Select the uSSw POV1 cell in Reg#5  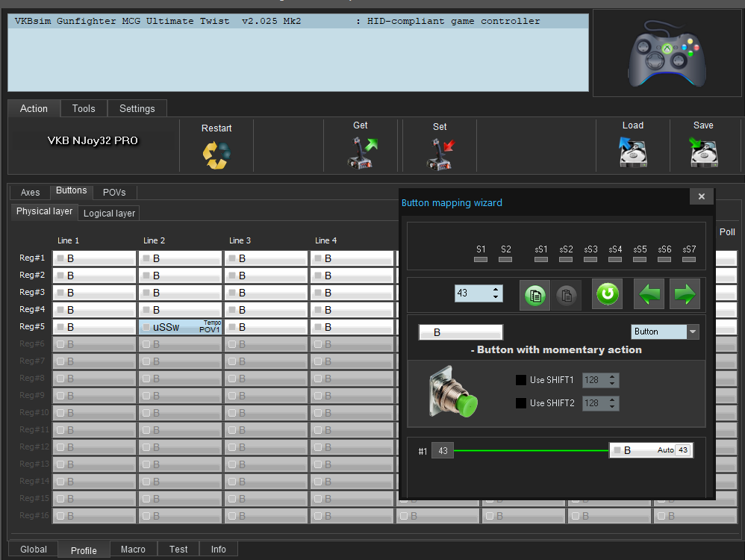click(180, 327)
